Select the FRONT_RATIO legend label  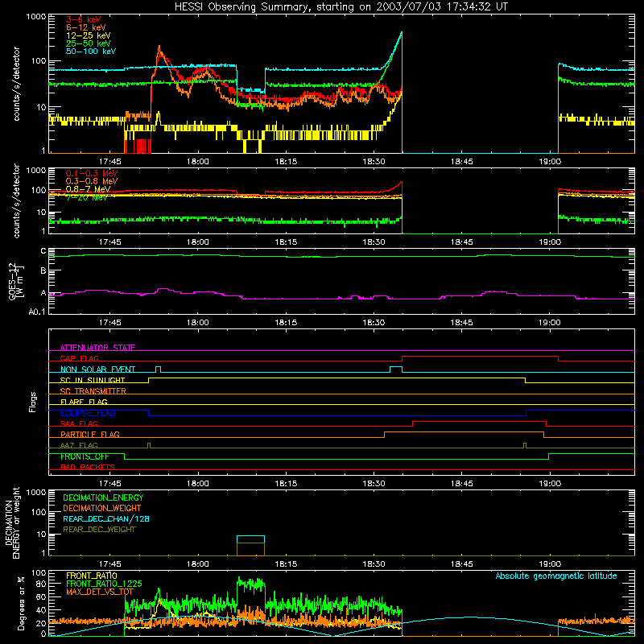point(92,576)
